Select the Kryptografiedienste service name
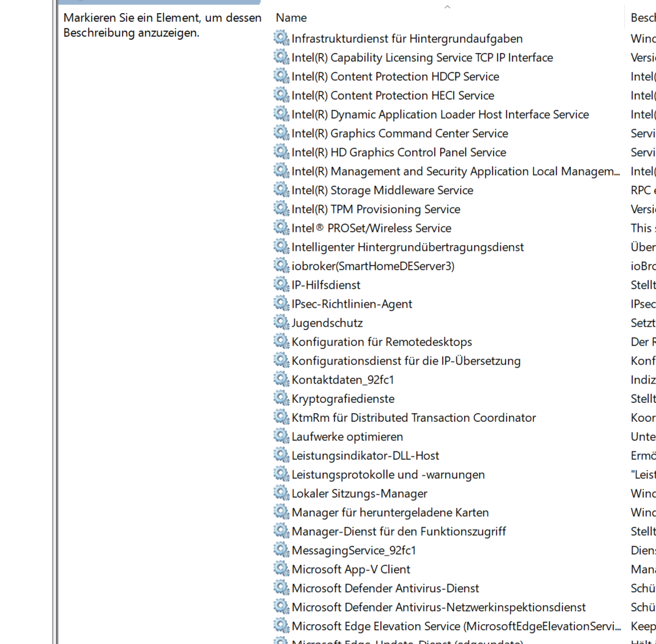 click(343, 399)
